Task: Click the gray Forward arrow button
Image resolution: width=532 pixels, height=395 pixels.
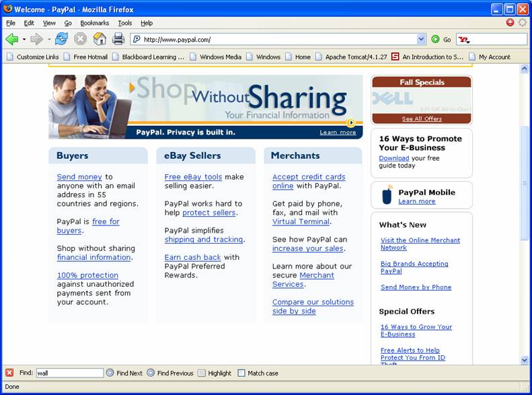Action: coord(36,39)
